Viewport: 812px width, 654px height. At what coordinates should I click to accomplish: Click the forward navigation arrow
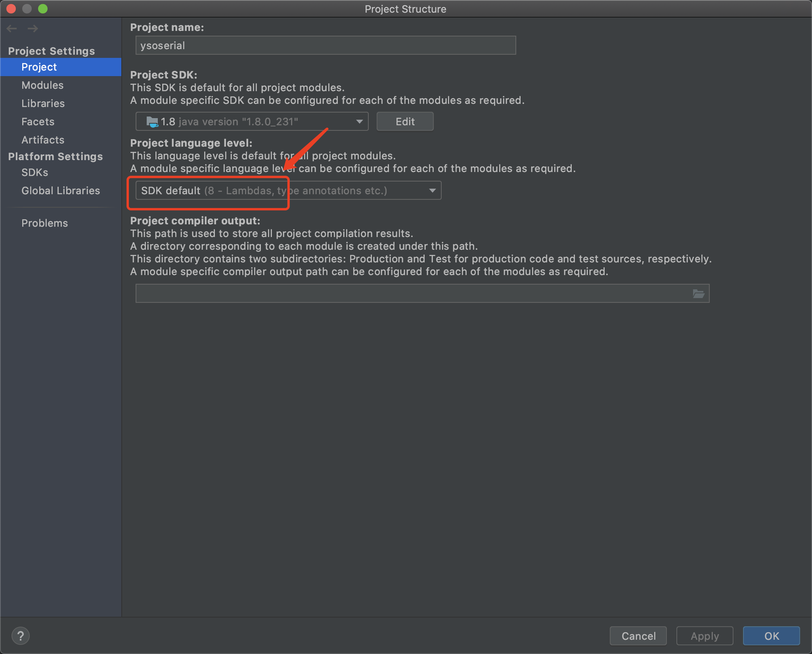click(x=33, y=28)
